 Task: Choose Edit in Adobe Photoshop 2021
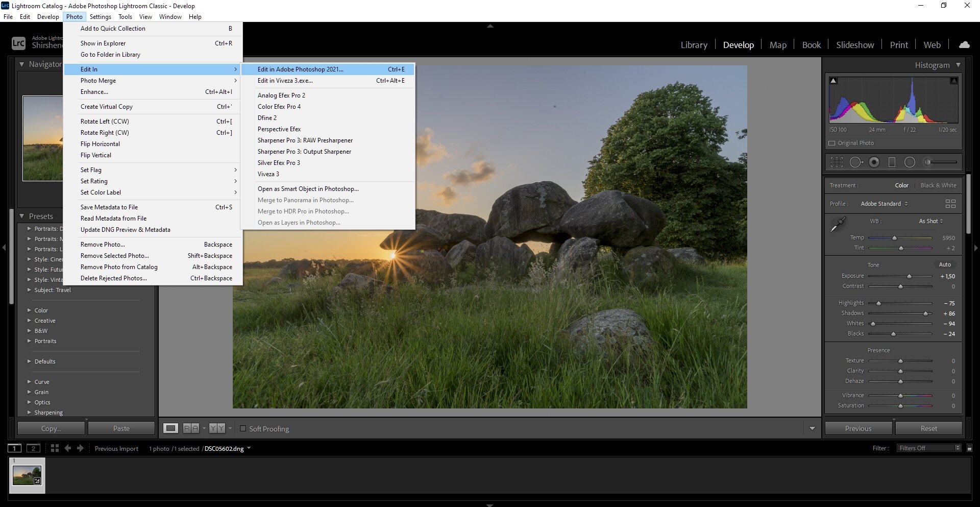click(x=301, y=69)
